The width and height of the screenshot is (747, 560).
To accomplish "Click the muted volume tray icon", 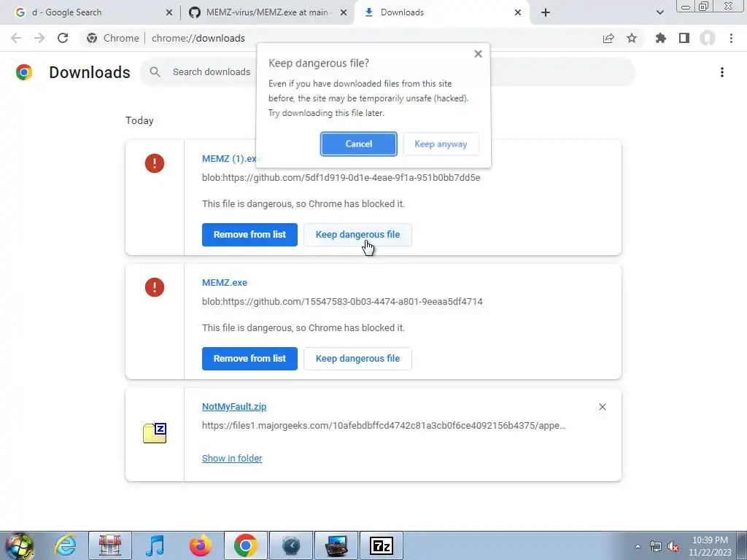I will 673,546.
